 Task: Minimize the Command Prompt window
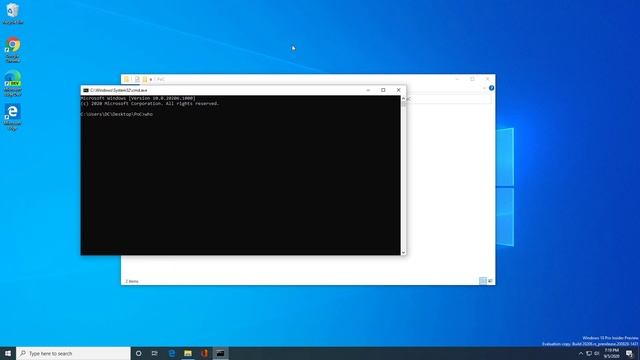[x=368, y=90]
